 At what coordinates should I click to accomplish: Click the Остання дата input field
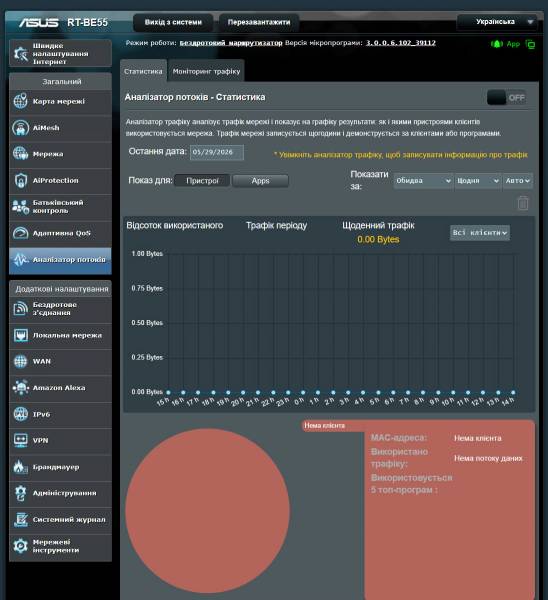click(217, 152)
